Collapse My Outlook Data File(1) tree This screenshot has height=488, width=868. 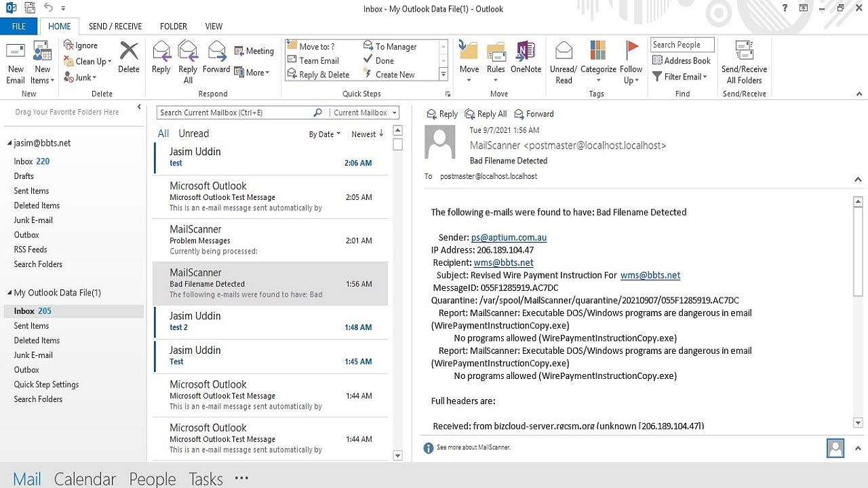[9, 293]
